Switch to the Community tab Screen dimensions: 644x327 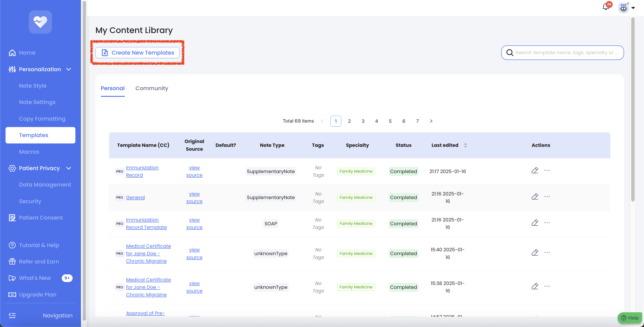(x=151, y=88)
